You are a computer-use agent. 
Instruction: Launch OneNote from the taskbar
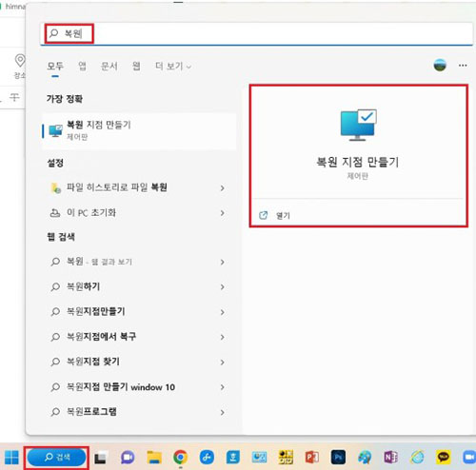391,458
